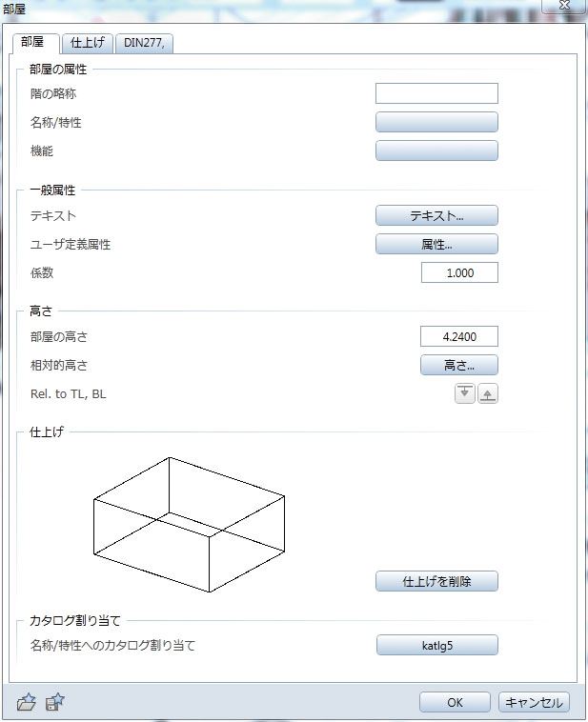Click the relative to top level arrow icon

(464, 393)
